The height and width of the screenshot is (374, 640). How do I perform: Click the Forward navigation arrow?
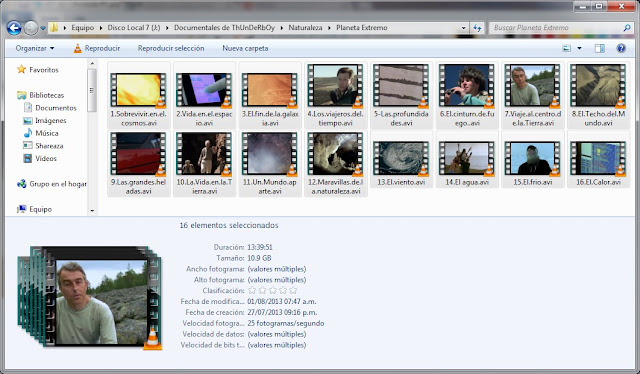[31, 28]
